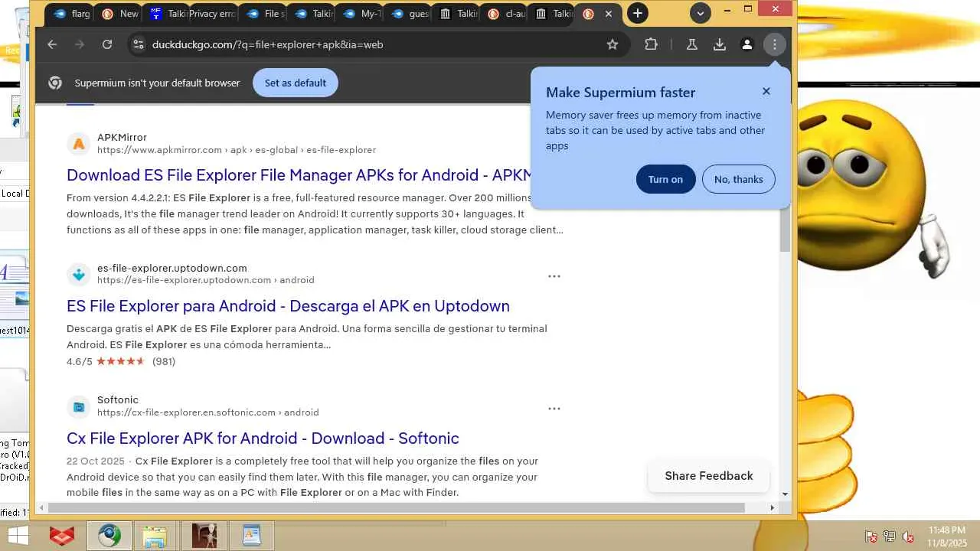The height and width of the screenshot is (551, 980).
Task: Click the Action Center flag tray icon
Action: pyautogui.click(x=871, y=536)
